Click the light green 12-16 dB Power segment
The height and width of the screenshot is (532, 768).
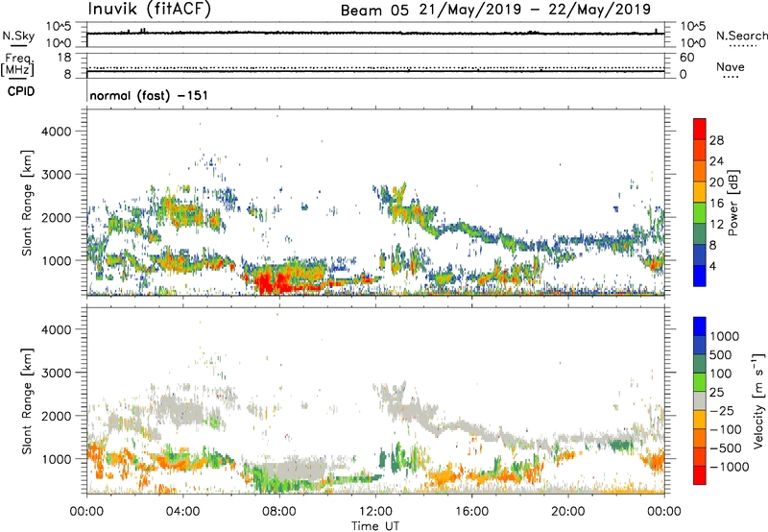pos(700,212)
